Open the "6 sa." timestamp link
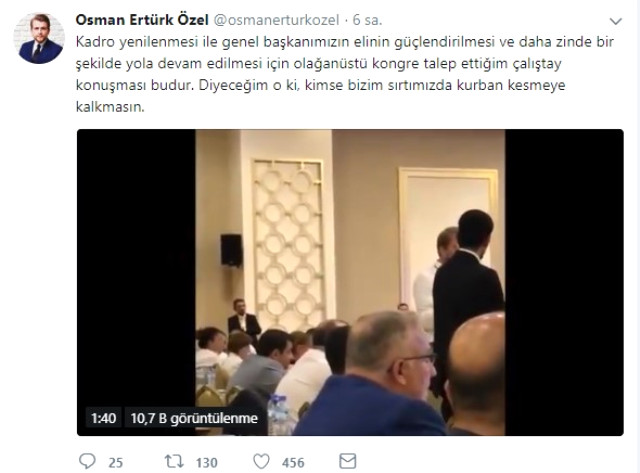The height and width of the screenshot is (473, 640). tap(367, 20)
